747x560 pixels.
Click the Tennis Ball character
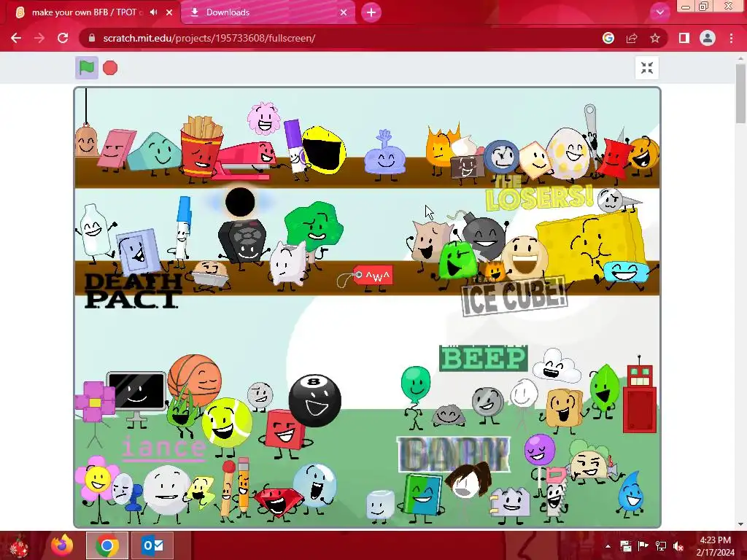tap(227, 423)
